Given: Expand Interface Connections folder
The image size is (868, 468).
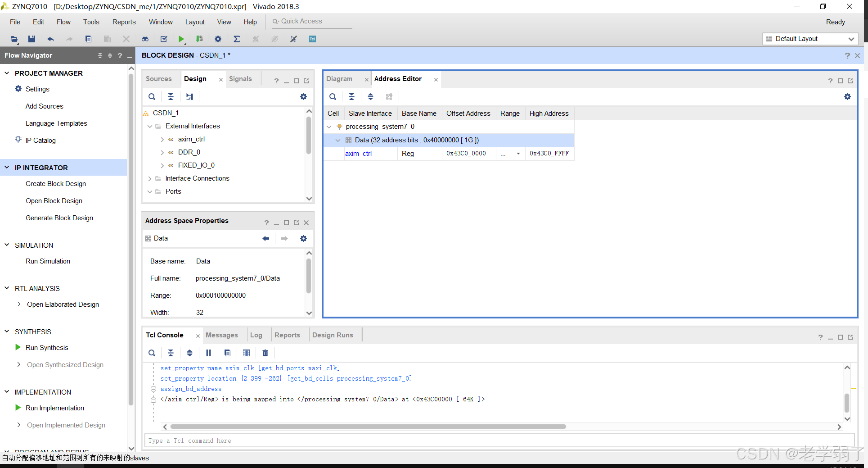Looking at the screenshot, I should pyautogui.click(x=149, y=179).
